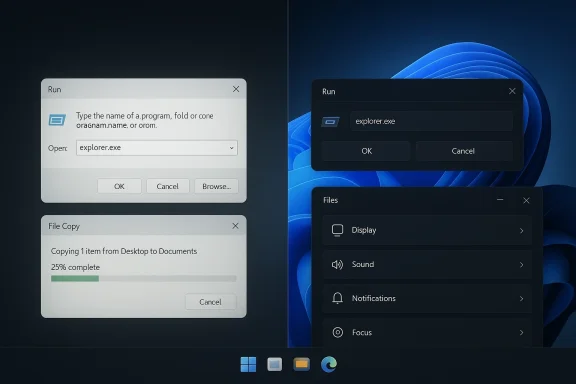Open the Windows Start menu

pos(248,364)
